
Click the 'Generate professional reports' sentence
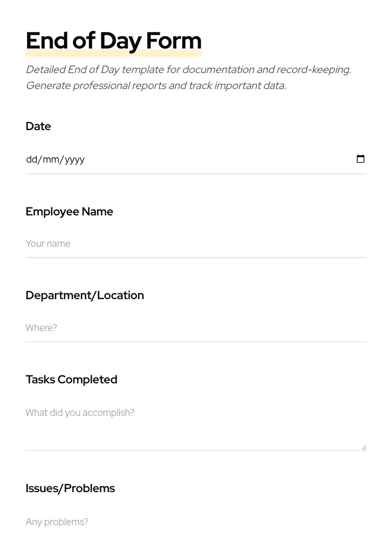(x=156, y=86)
